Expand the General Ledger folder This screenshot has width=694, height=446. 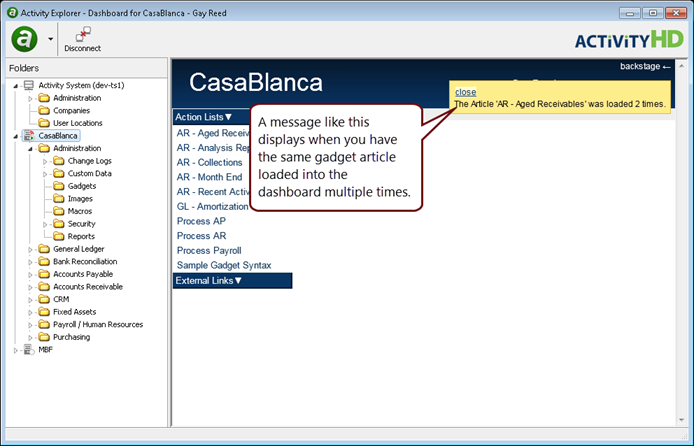pyautogui.click(x=31, y=250)
